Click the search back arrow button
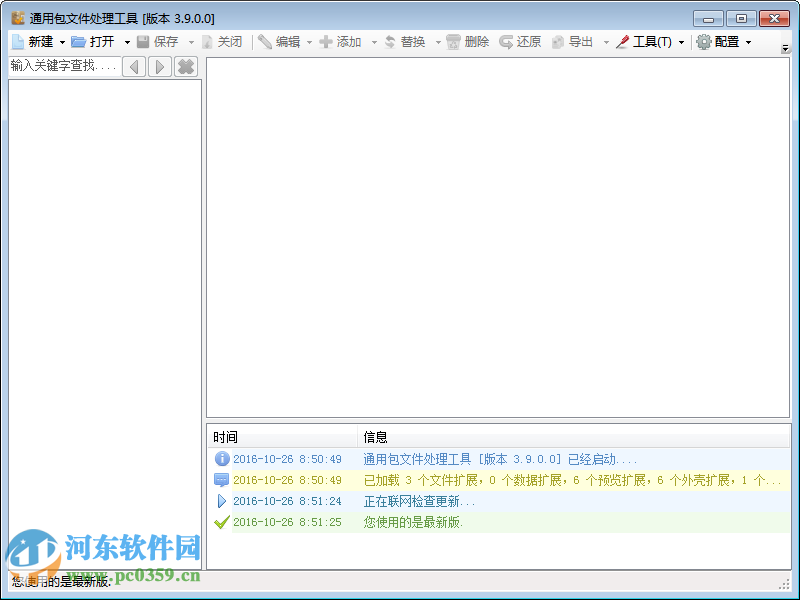This screenshot has height=600, width=800. tap(136, 66)
